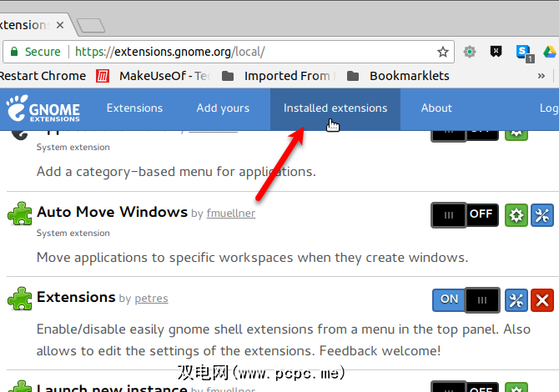Image resolution: width=559 pixels, height=392 pixels.
Task: Open the MakeUseOf bookmark
Action: [154, 76]
